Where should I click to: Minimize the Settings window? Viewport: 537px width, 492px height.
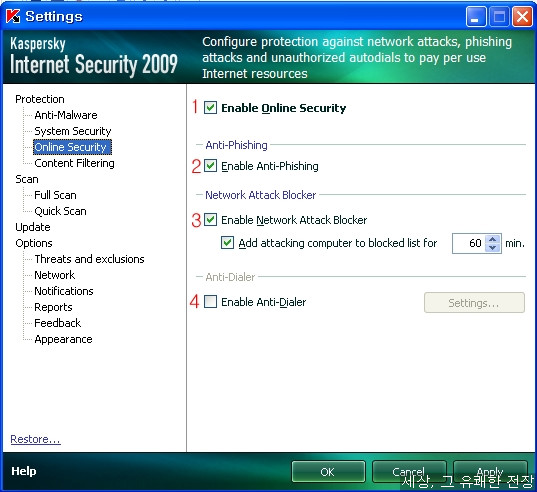click(x=476, y=16)
